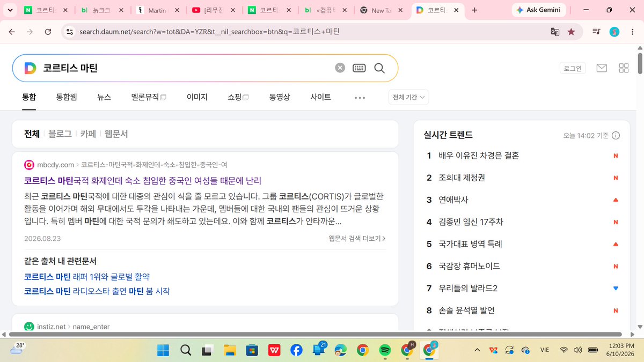Open the 전체 기간 period dropdown
Image resolution: width=644 pixels, height=362 pixels.
(408, 97)
